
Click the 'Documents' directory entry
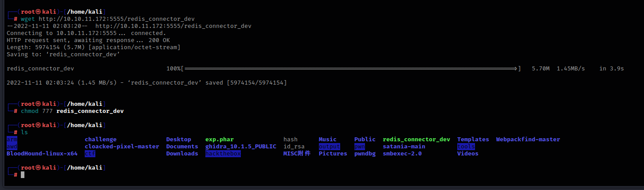click(182, 147)
